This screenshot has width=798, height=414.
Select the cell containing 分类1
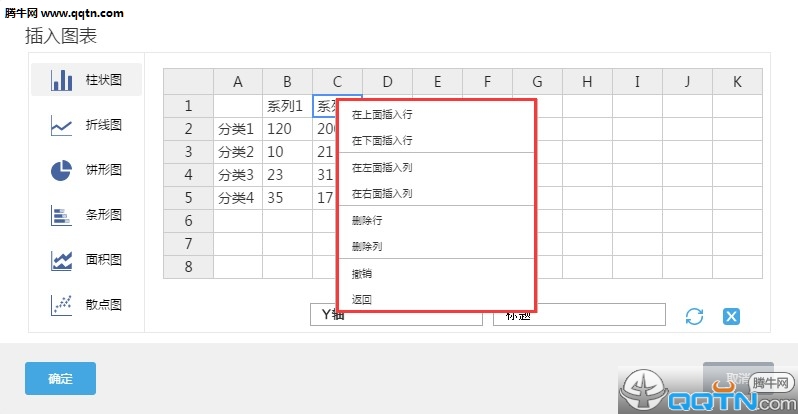click(237, 129)
